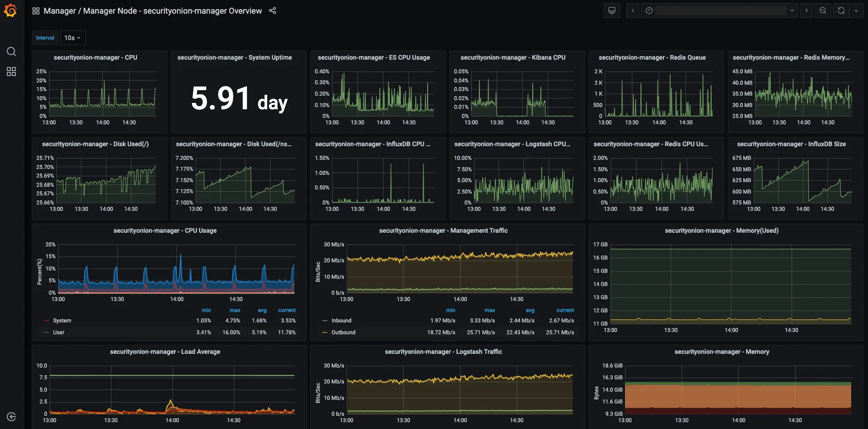Screen dimensions: 868x429
Task: Shift time range forward with right chevron
Action: (x=807, y=10)
